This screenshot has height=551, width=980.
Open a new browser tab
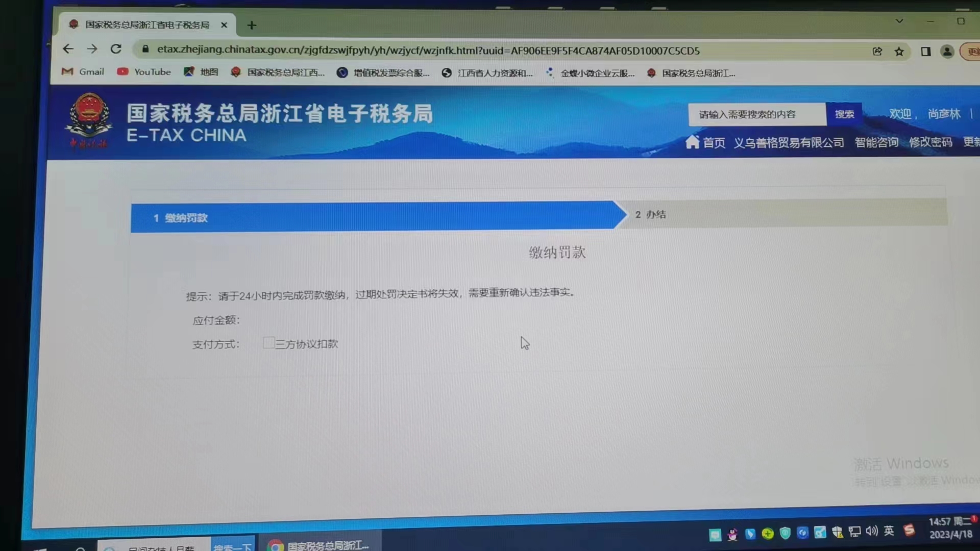[x=252, y=25]
